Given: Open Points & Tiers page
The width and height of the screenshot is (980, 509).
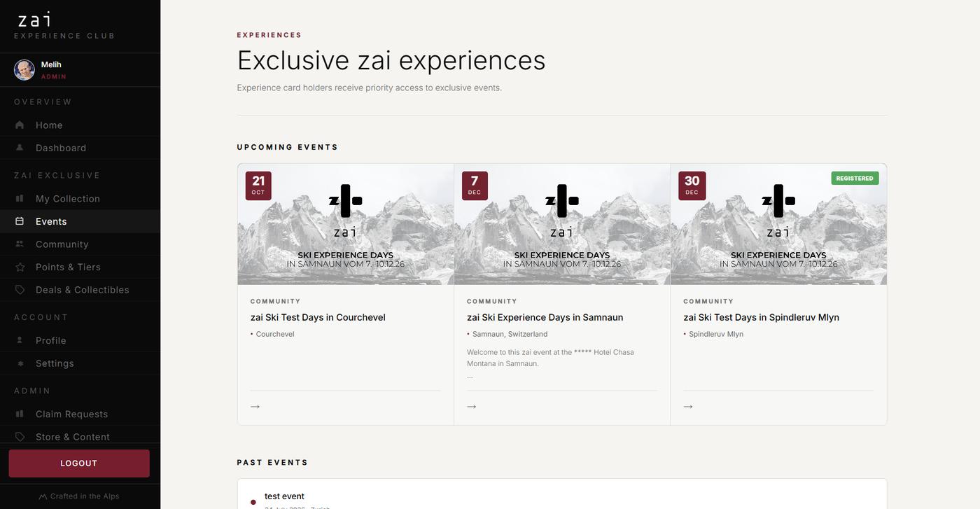Looking at the screenshot, I should pyautogui.click(x=80, y=267).
